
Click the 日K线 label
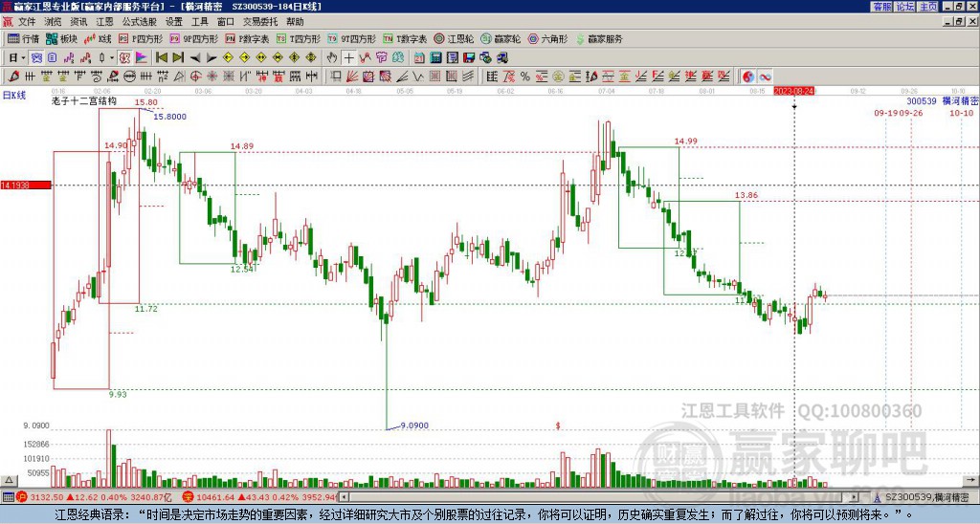point(13,96)
